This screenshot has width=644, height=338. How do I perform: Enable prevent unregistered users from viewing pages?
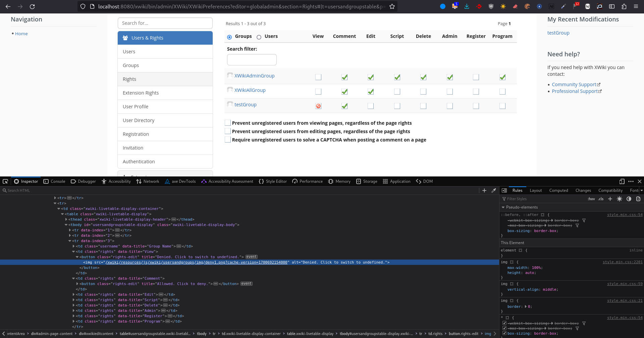[x=228, y=123]
